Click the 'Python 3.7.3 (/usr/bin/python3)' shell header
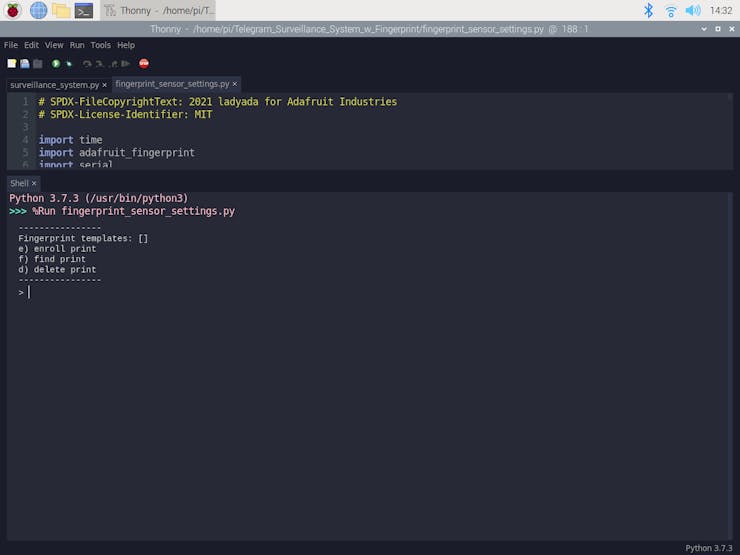 99,198
